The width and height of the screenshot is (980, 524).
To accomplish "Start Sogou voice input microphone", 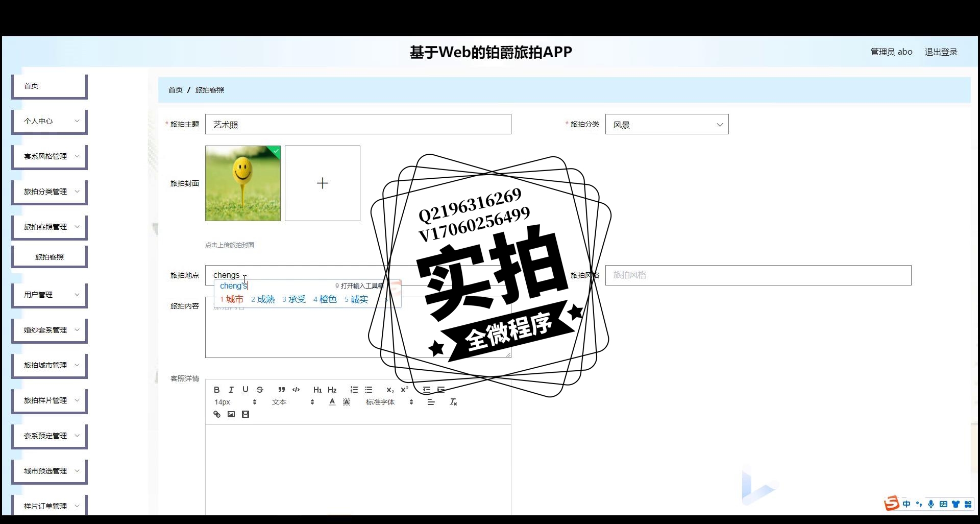I will 931,504.
